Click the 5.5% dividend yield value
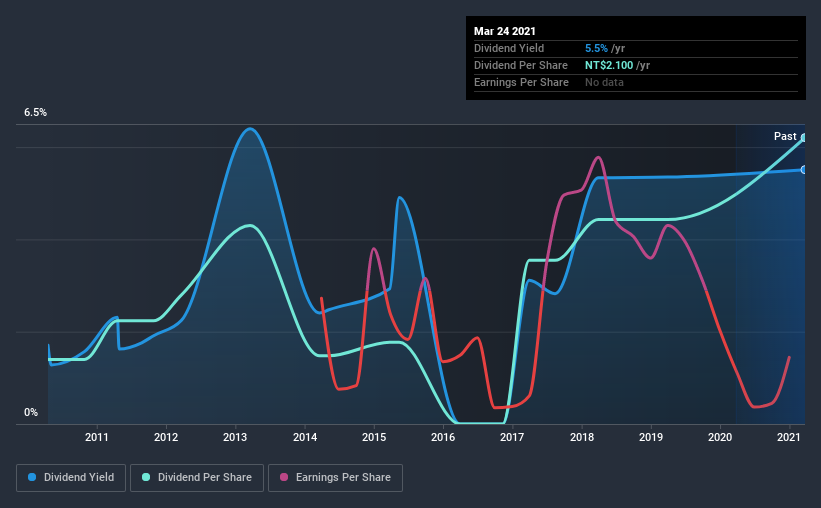The image size is (821, 508). click(x=596, y=48)
